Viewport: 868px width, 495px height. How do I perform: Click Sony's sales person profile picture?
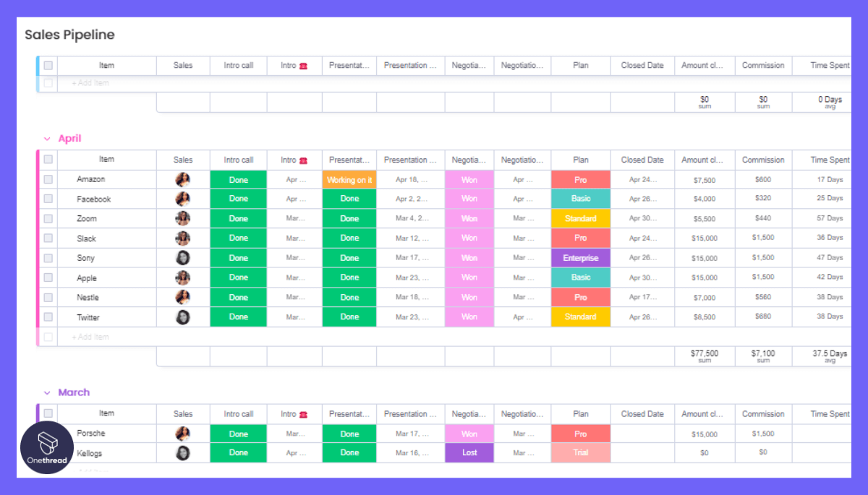tap(183, 257)
